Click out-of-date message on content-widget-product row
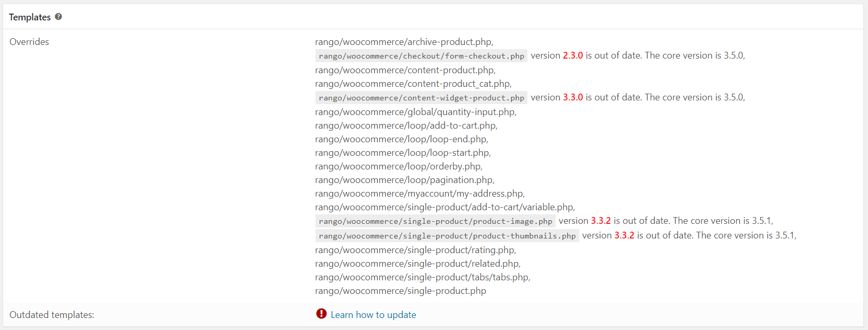 click(x=638, y=97)
